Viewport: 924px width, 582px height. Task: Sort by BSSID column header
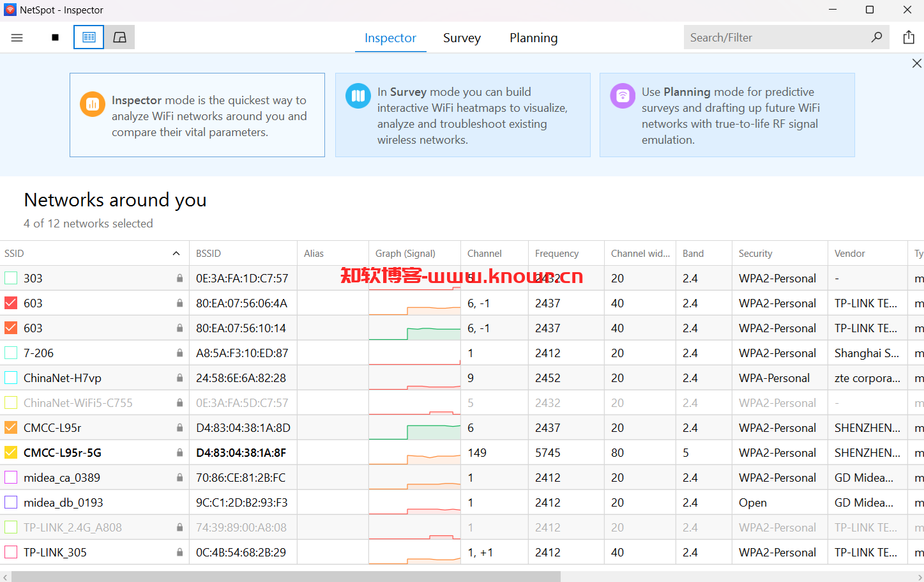tap(243, 253)
